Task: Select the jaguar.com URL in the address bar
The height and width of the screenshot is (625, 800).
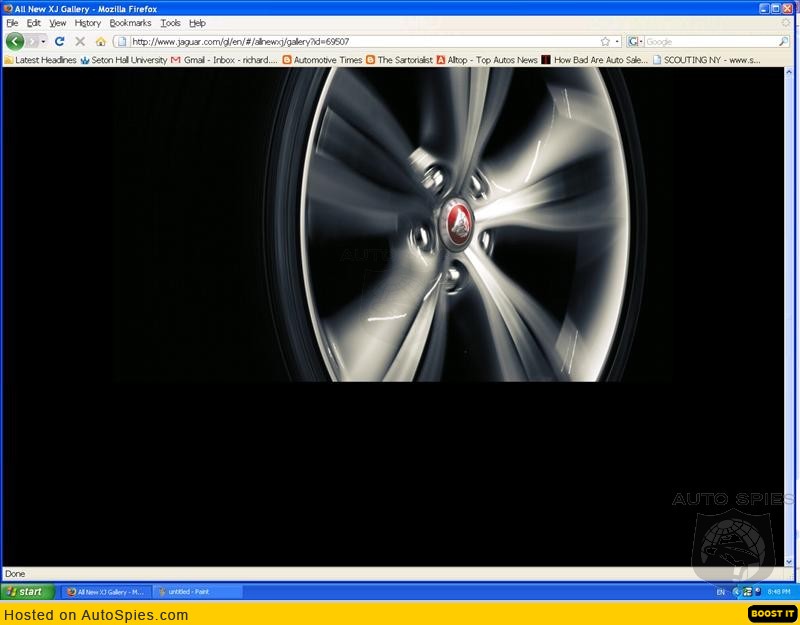Action: click(240, 41)
